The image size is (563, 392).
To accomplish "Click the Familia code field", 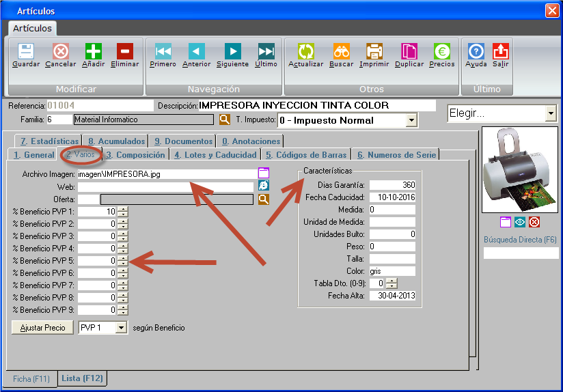I will click(x=59, y=120).
